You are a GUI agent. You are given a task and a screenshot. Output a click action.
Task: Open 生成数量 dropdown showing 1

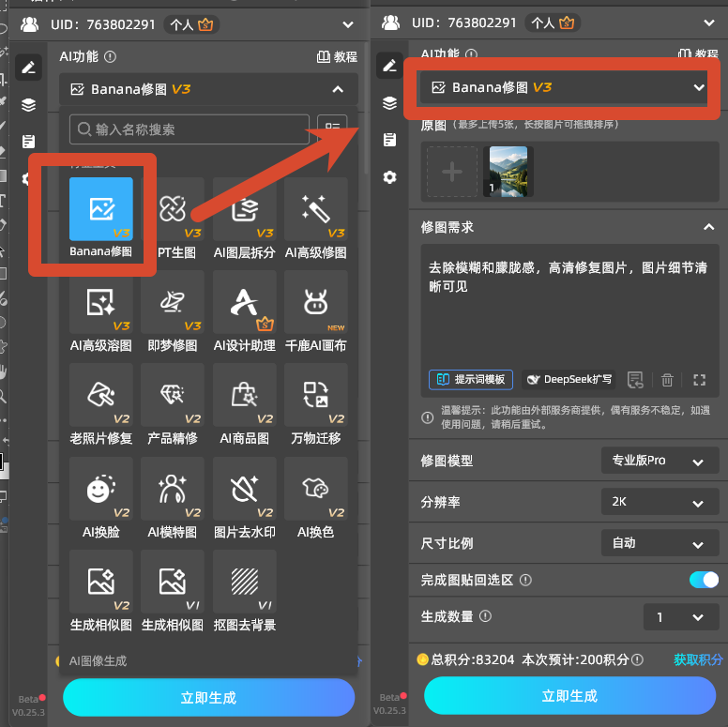(x=681, y=617)
